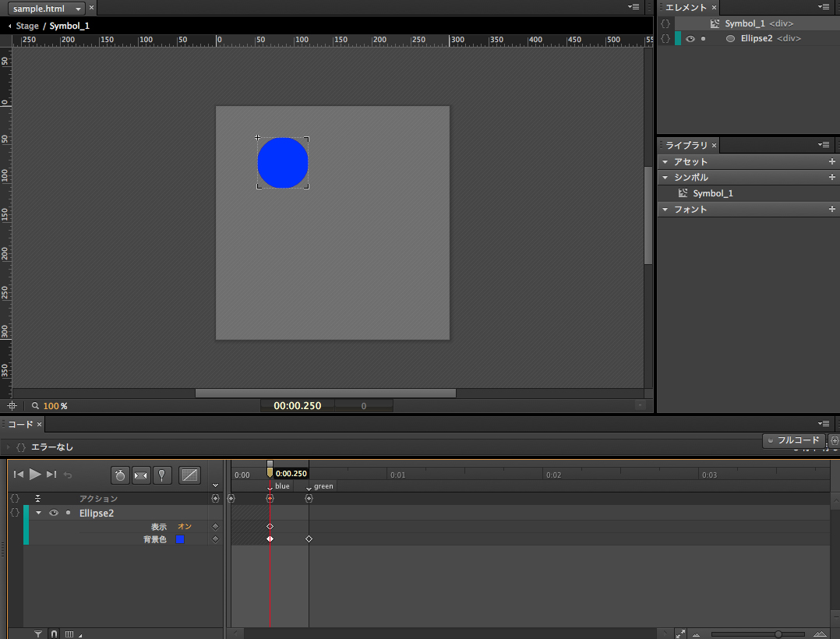Screen dimensions: 840x639
Task: Select 背景色 keyframe at green label
Action: click(309, 538)
